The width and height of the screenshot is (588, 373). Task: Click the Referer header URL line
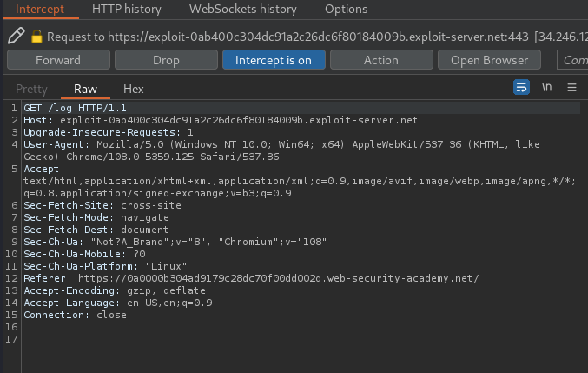pyautogui.click(x=251, y=278)
